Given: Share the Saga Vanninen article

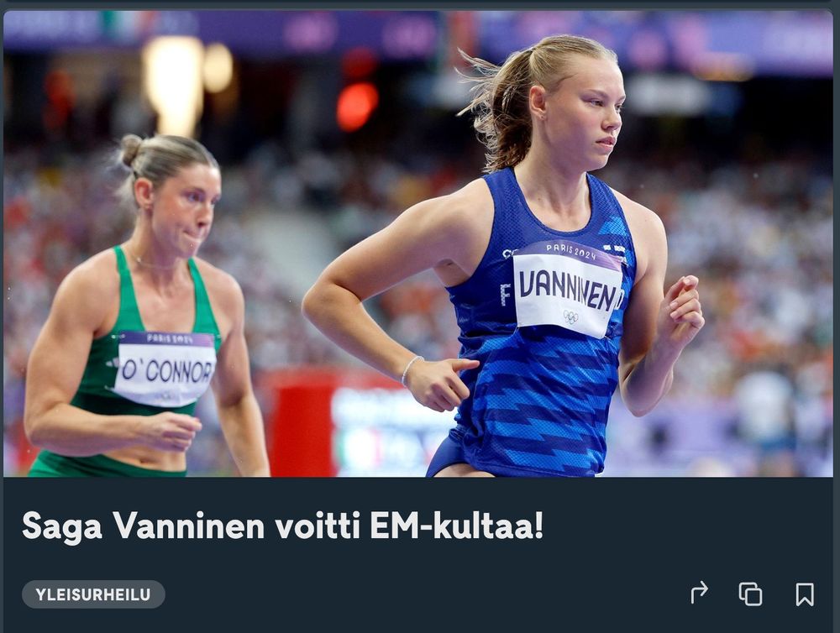Looking at the screenshot, I should pyautogui.click(x=699, y=594).
